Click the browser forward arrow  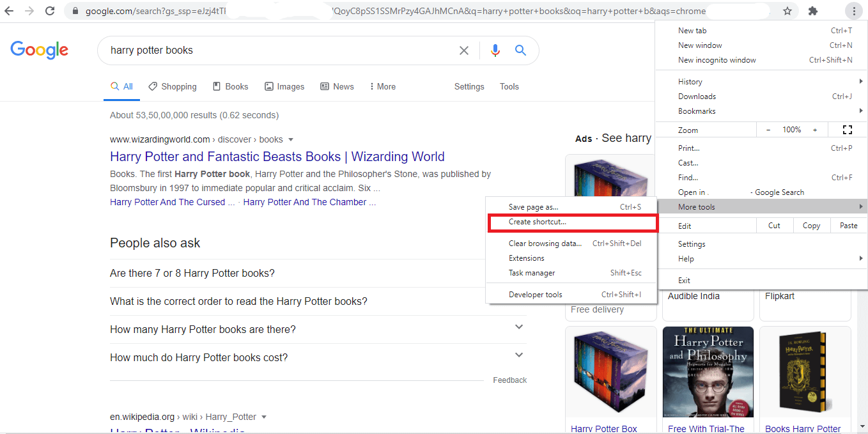point(29,11)
